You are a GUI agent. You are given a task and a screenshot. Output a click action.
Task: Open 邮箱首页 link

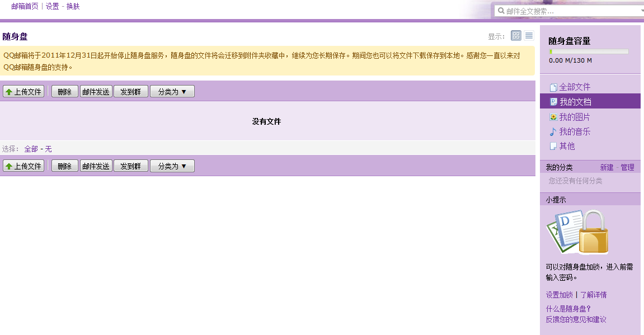click(25, 6)
